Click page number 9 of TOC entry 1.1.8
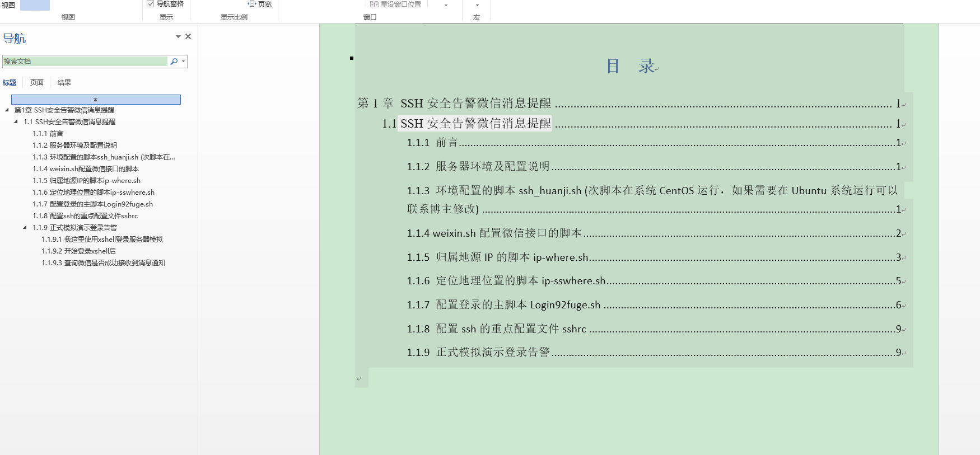Screen dimensions: 980x455 click(x=898, y=329)
